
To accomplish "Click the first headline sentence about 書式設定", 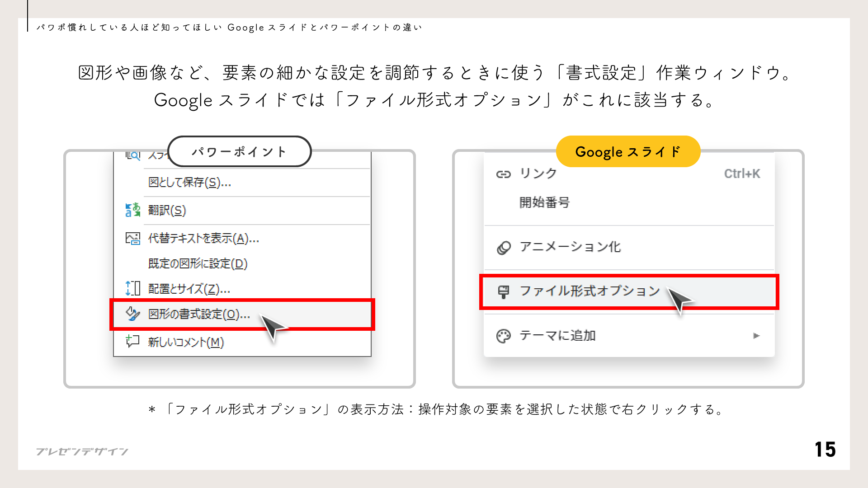I will pyautogui.click(x=434, y=73).
